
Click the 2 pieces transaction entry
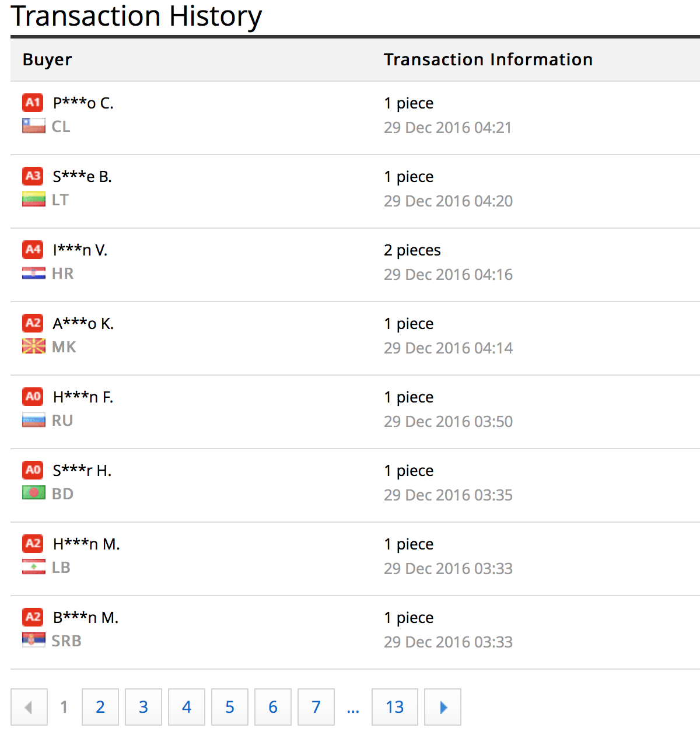click(x=412, y=250)
